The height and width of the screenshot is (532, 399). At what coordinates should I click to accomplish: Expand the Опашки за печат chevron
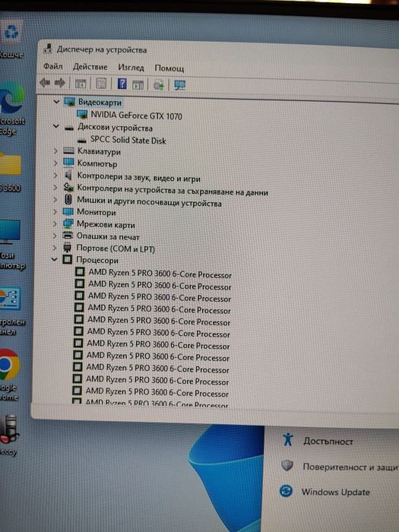[55, 236]
